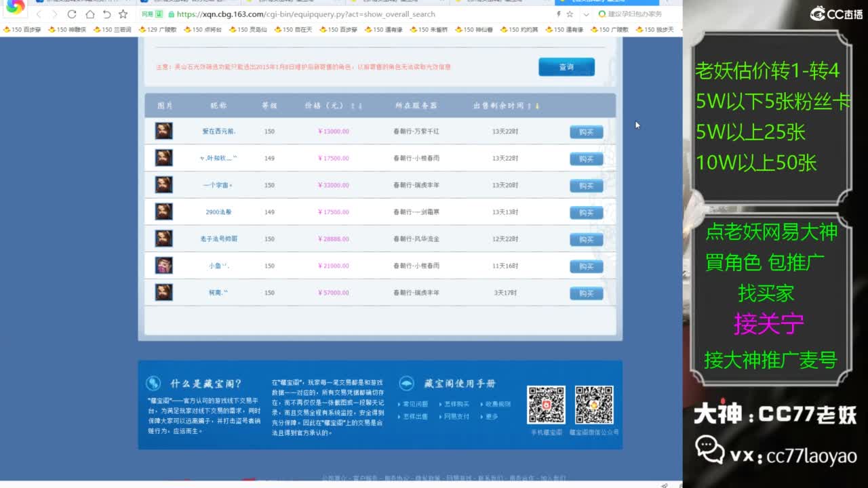This screenshot has height=488, width=868.
Task: Expand dropdown next to 柯南 购买 button
Action: [x=602, y=293]
